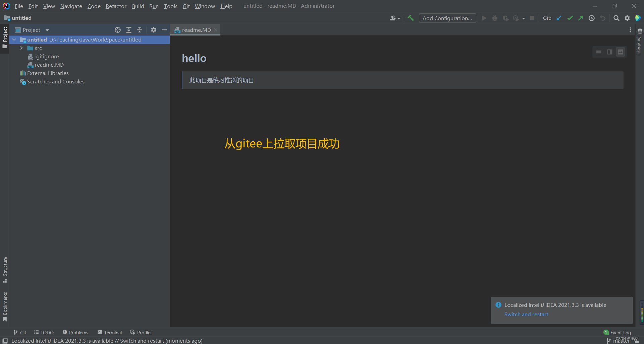The height and width of the screenshot is (344, 644).
Task: Select readme.MD in project tree
Action: 46,65
